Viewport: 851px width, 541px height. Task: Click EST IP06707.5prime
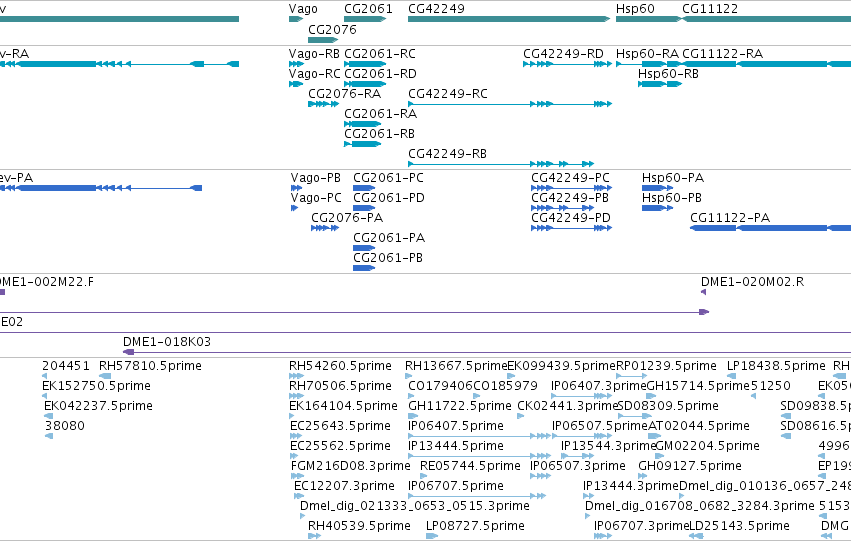(456, 486)
